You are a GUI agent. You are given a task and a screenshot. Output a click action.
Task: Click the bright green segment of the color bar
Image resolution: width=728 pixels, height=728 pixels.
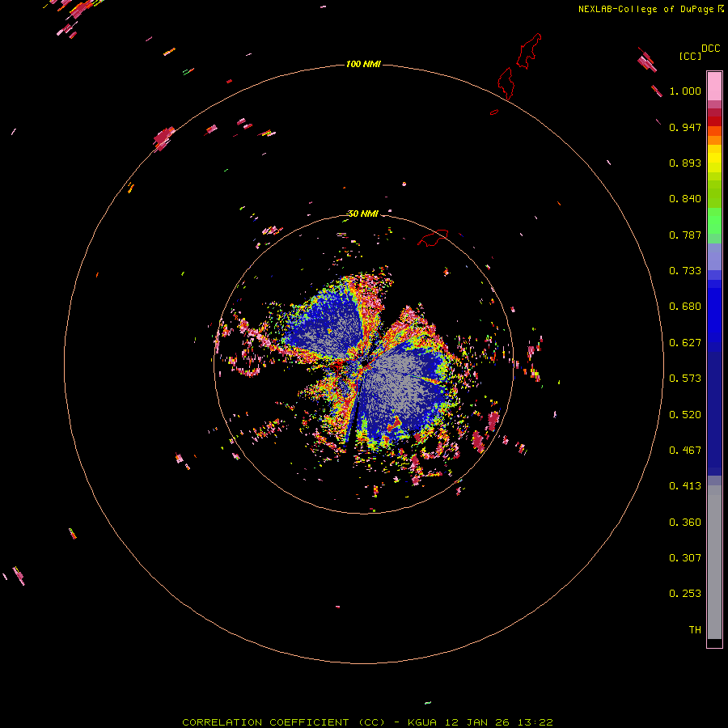click(714, 221)
